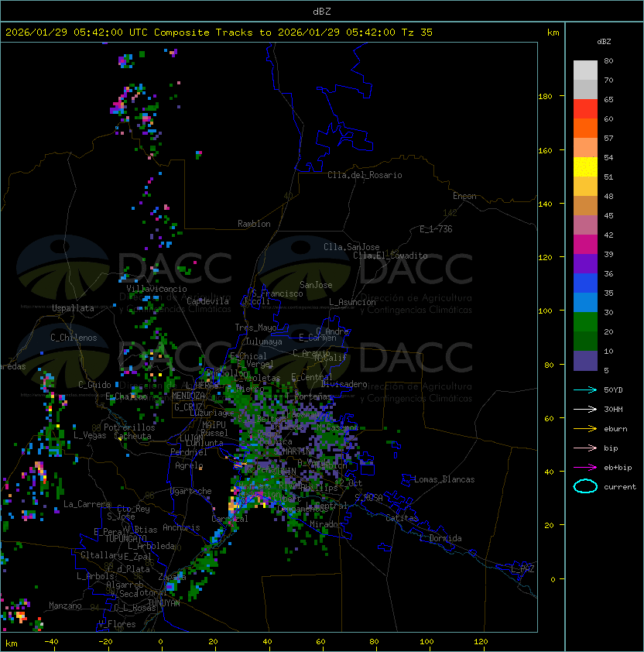Image resolution: width=644 pixels, height=652 pixels.
Task: Click the 'L_Asuncion' place label
Action: click(x=352, y=302)
